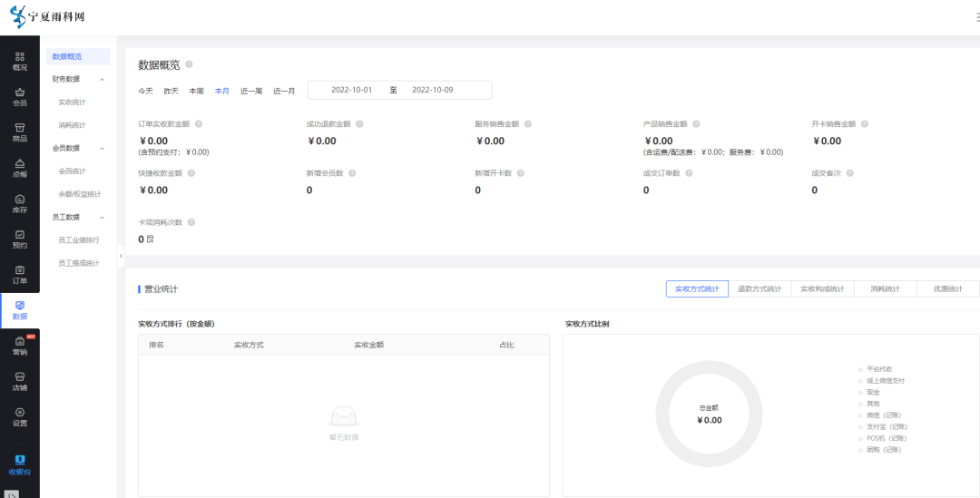Click the 宁夏雨科网 logo
The width and height of the screenshot is (980, 498).
click(47, 17)
